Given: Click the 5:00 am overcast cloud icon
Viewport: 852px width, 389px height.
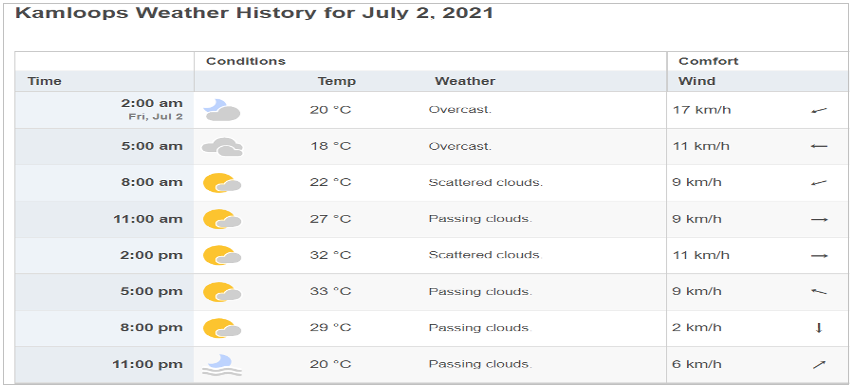Looking at the screenshot, I should pos(222,147).
